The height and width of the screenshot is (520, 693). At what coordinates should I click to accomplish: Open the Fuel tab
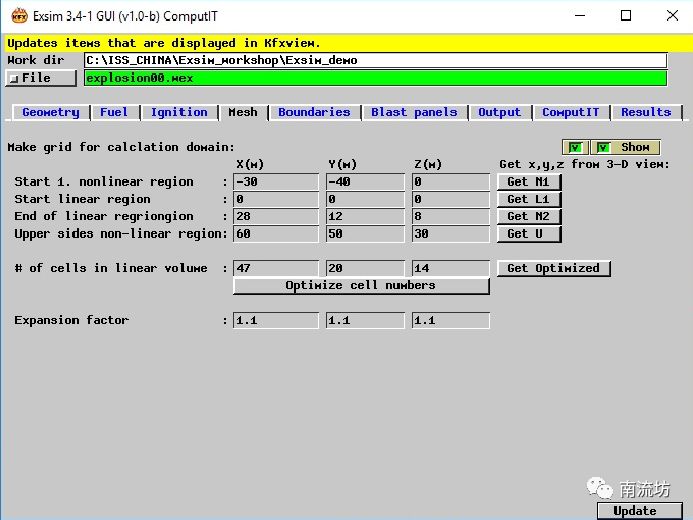[x=114, y=112]
